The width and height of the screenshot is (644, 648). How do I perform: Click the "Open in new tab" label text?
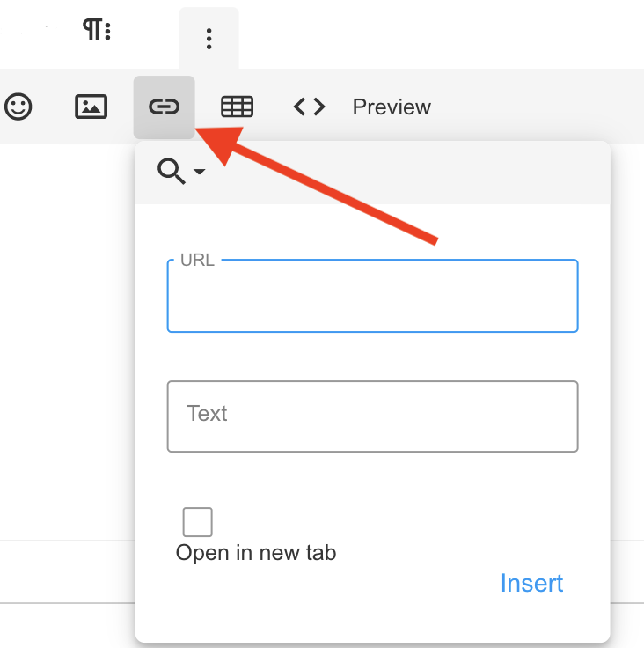point(256,553)
